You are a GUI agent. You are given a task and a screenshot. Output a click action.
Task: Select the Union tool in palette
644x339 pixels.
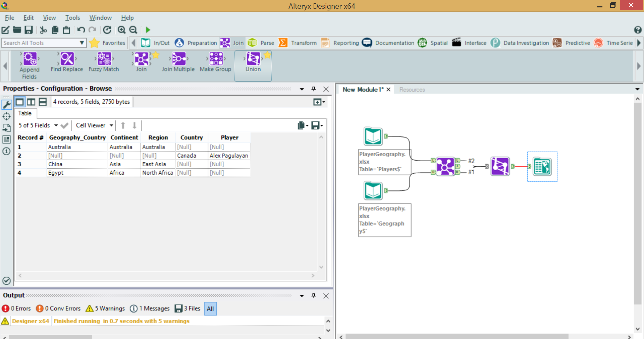253,65
